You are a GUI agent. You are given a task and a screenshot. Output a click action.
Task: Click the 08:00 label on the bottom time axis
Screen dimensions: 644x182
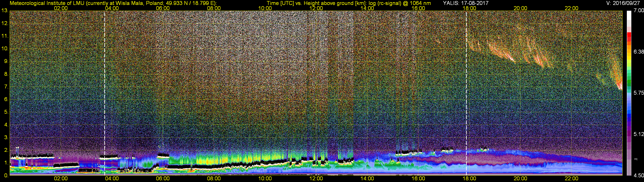tap(214, 179)
